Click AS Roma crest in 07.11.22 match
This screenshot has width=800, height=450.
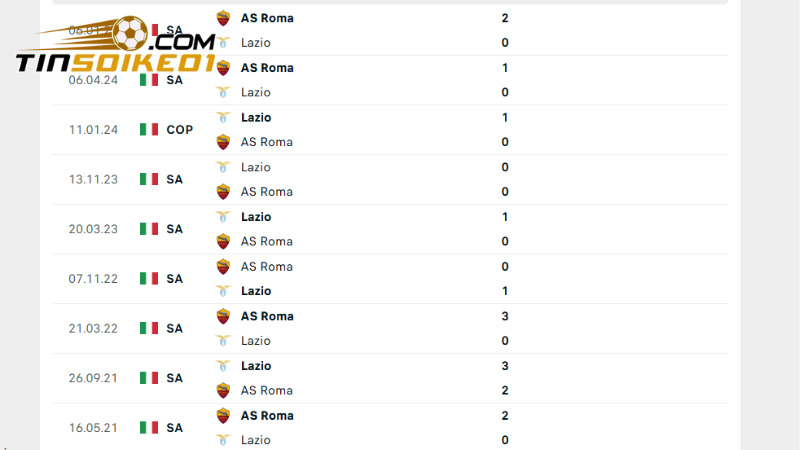click(223, 266)
